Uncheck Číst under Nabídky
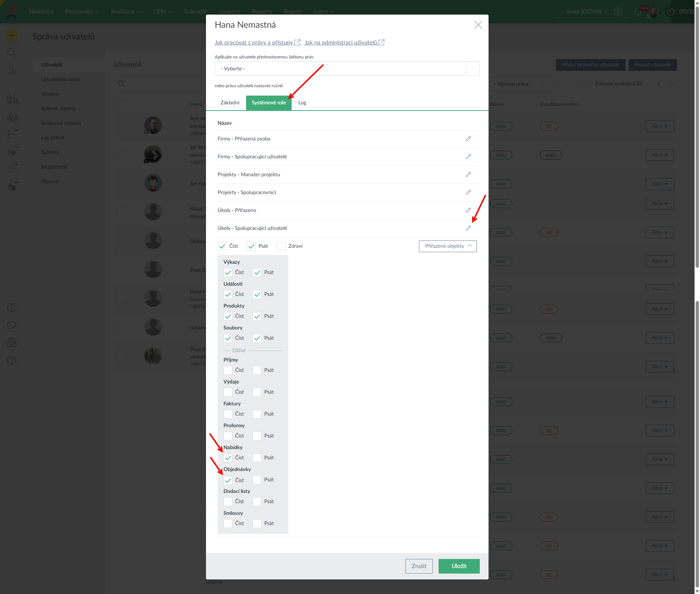700x594 pixels. pyautogui.click(x=228, y=458)
